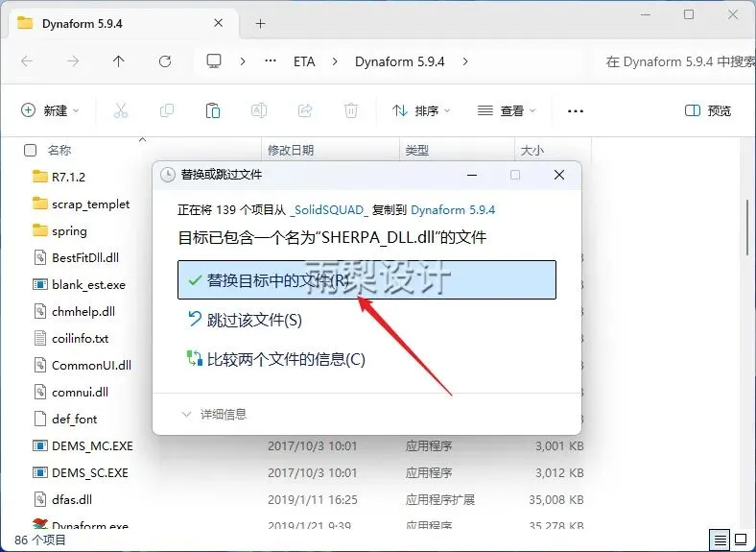Open the more options ellipsis menu
Viewport: 756px width, 552px height.
(x=576, y=111)
